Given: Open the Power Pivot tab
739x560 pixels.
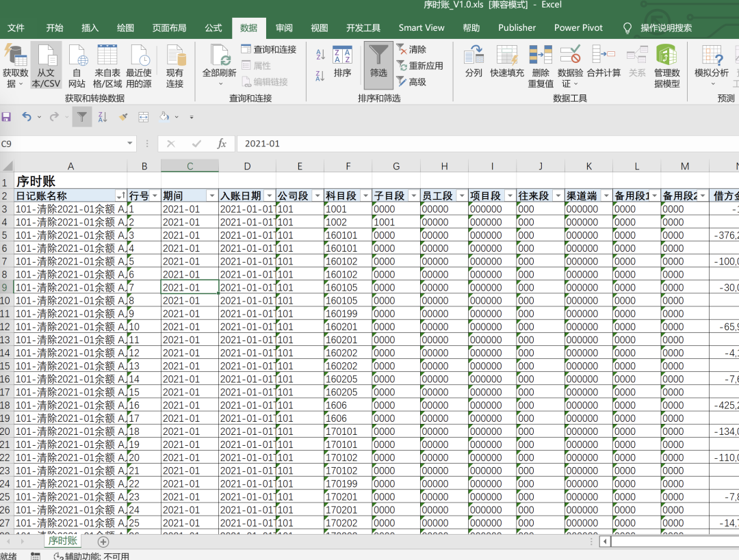Looking at the screenshot, I should pyautogui.click(x=578, y=28).
